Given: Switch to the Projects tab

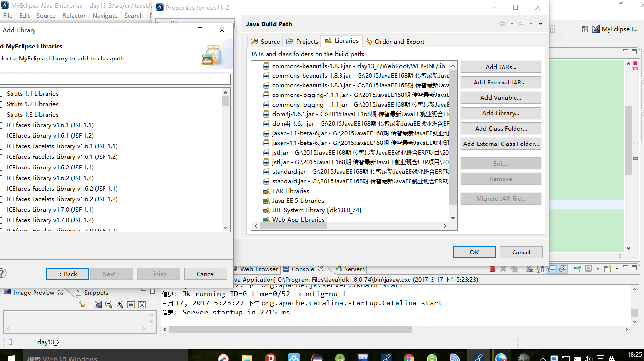Looking at the screenshot, I should click(x=302, y=41).
